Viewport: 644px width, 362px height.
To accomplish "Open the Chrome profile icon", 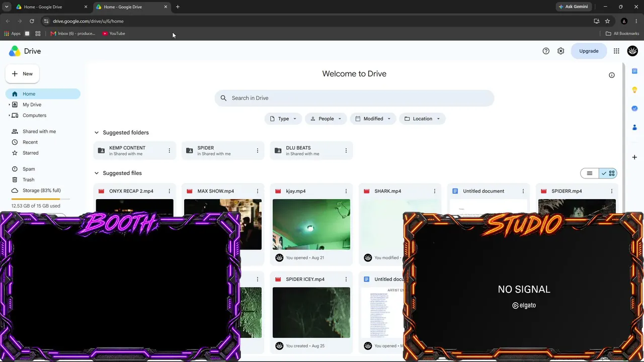I will [624, 21].
